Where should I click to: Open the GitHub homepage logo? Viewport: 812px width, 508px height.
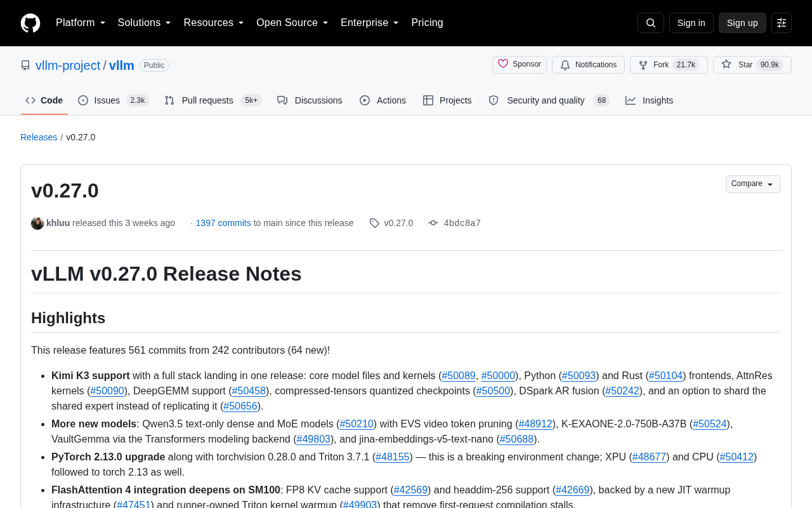click(x=30, y=23)
